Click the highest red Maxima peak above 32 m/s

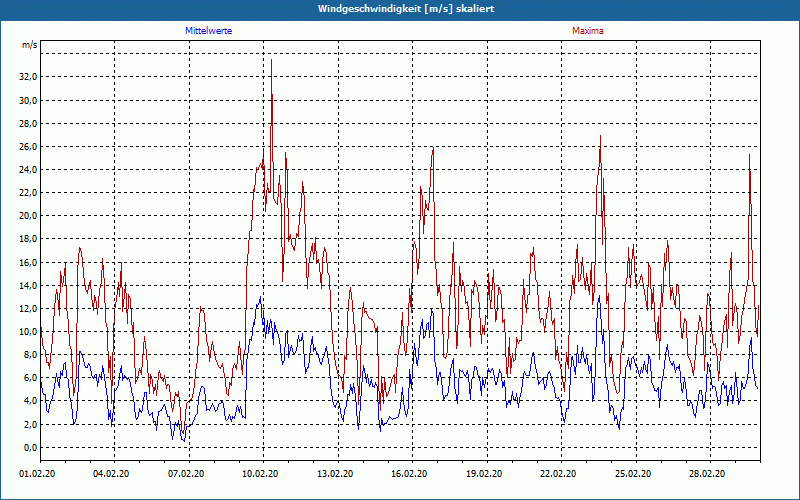click(271, 60)
